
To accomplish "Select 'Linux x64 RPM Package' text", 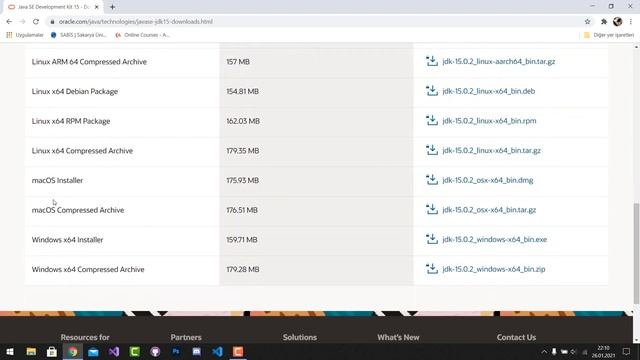I will [x=71, y=121].
